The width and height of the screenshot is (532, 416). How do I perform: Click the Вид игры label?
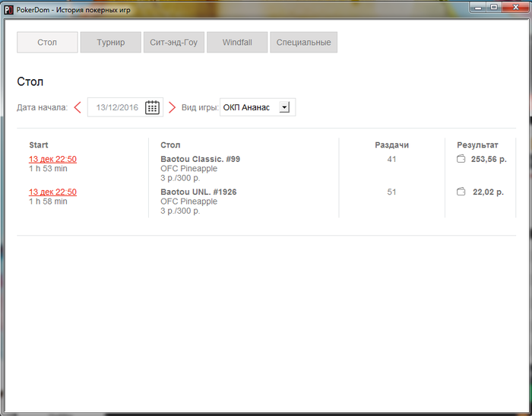[200, 108]
